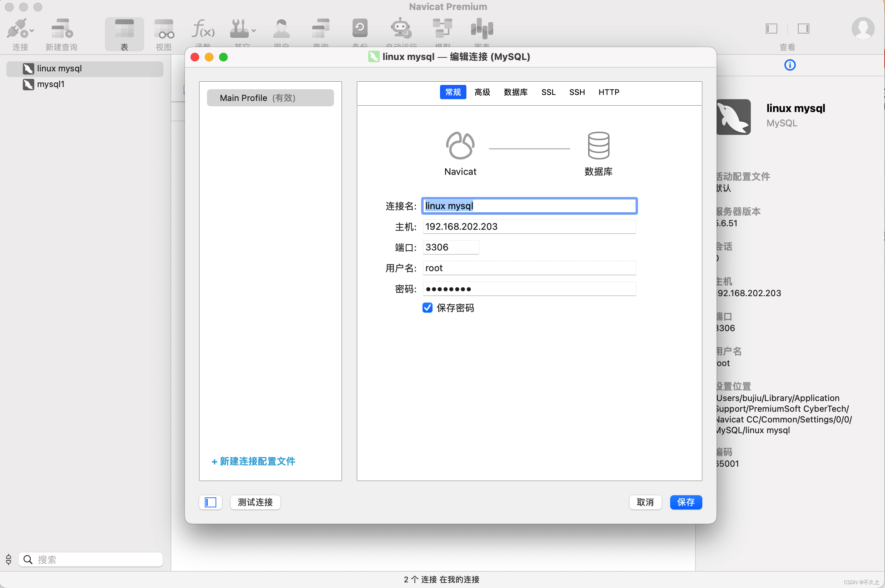Screen dimensions: 885x588
Task: Click 新建连接配置文件 link
Action: pyautogui.click(x=253, y=461)
